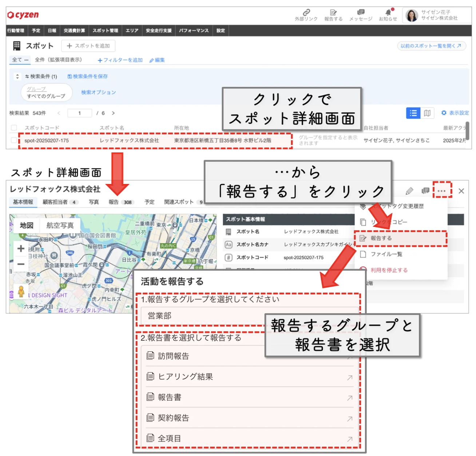
Task: Click フィルターを追加 link
Action: 120,60
